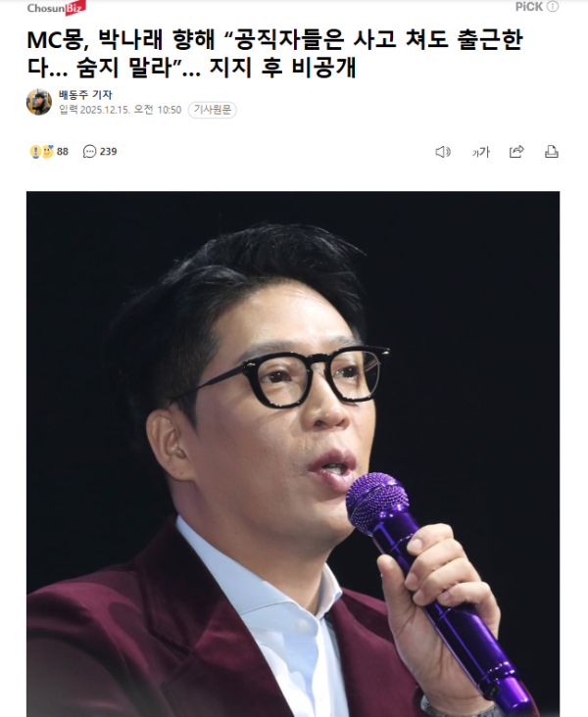Select the MC몽 article headline
588x717 pixels.
[274, 53]
